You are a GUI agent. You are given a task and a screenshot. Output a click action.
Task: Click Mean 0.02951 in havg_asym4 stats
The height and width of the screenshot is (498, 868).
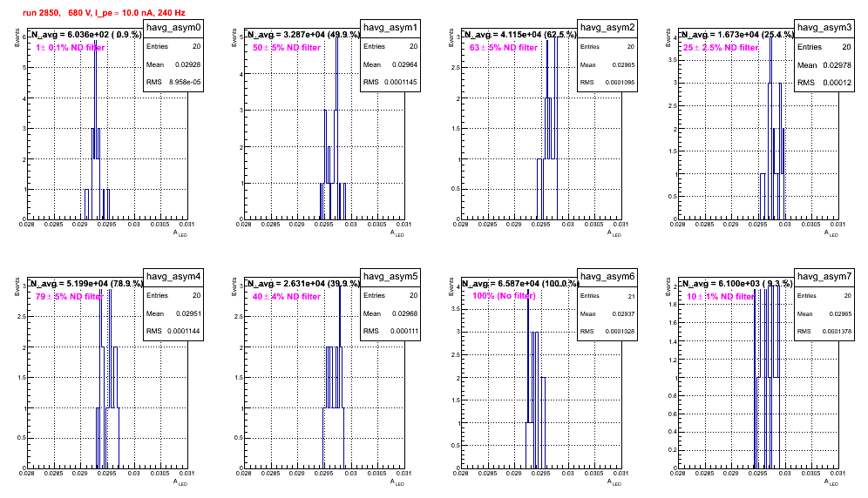[x=173, y=313]
